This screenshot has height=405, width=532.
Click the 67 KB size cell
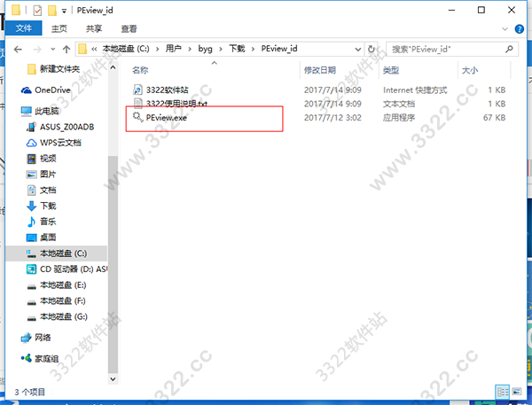point(495,118)
